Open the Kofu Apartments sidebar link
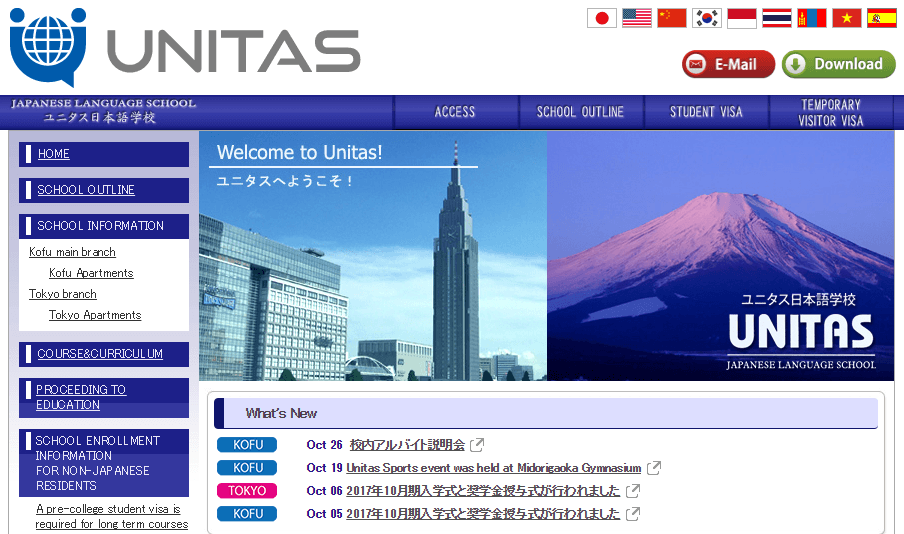The image size is (904, 534). (91, 273)
